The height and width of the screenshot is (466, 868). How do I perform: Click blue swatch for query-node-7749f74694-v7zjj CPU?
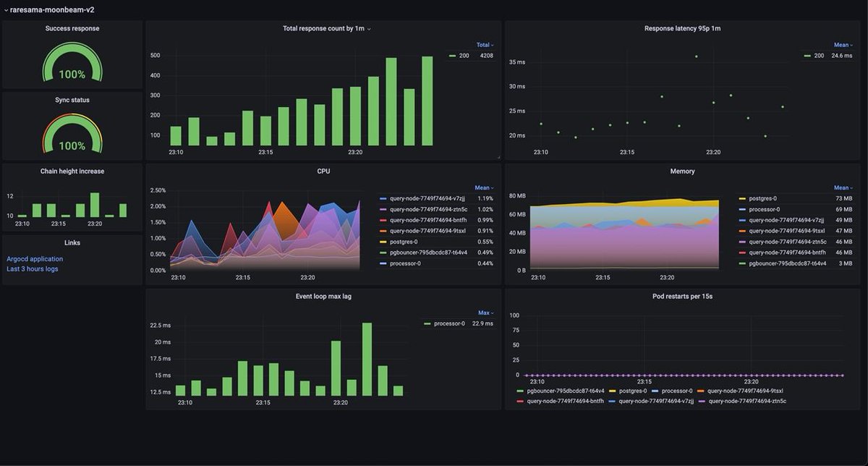pos(383,198)
